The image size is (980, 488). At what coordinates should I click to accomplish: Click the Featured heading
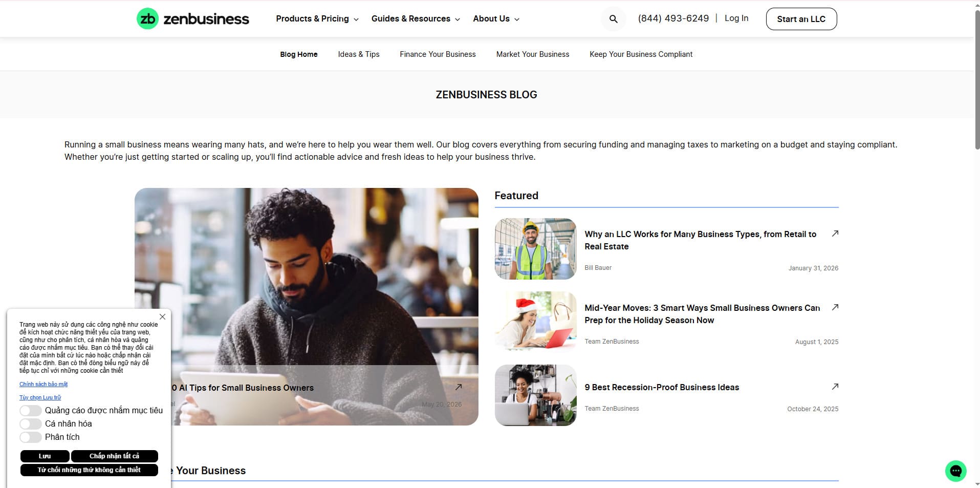(516, 196)
